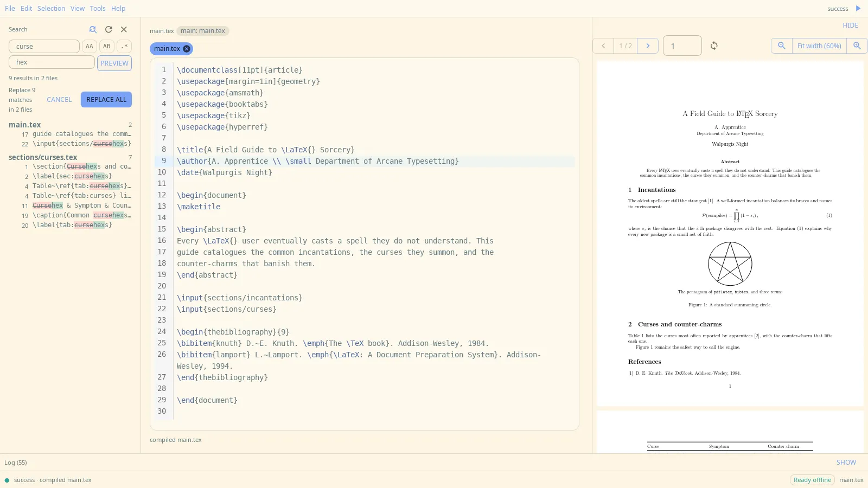Open the Selection menu
The image size is (868, 488).
pos(51,9)
